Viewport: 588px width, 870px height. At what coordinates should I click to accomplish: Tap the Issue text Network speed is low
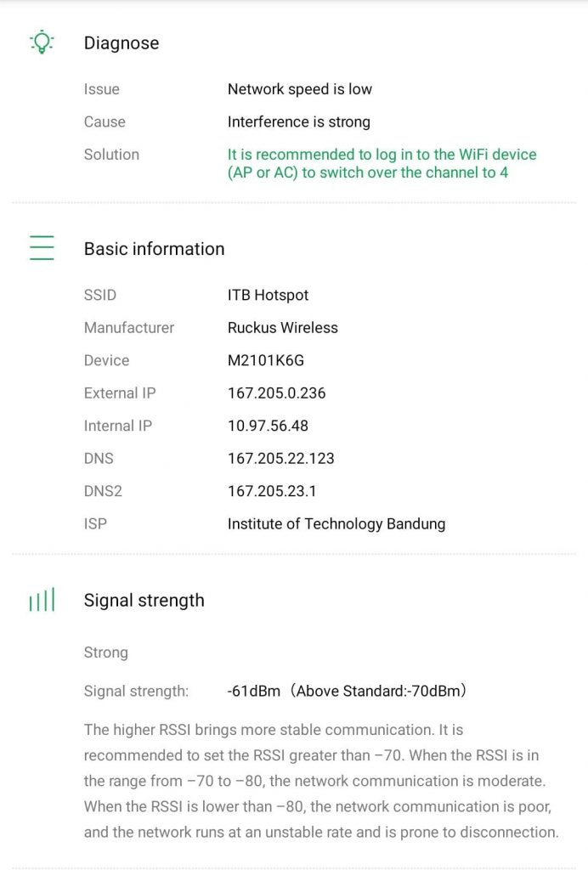300,88
